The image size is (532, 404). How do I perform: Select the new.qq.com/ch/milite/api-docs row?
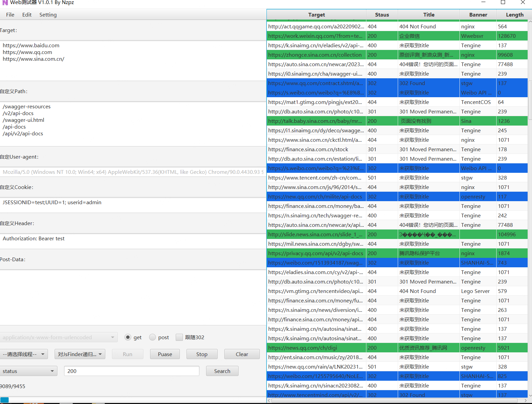(397, 196)
